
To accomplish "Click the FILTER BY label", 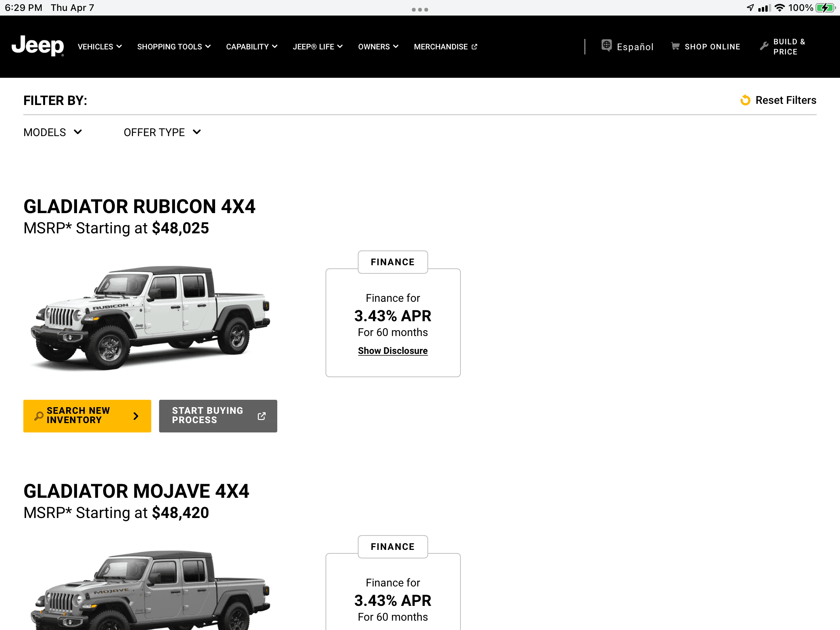I will (x=55, y=100).
